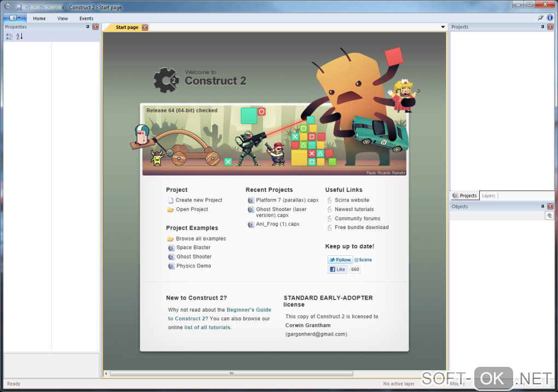558x392 pixels.
Task: Click the horizontal scrollbar left arrow
Action: [x=106, y=373]
